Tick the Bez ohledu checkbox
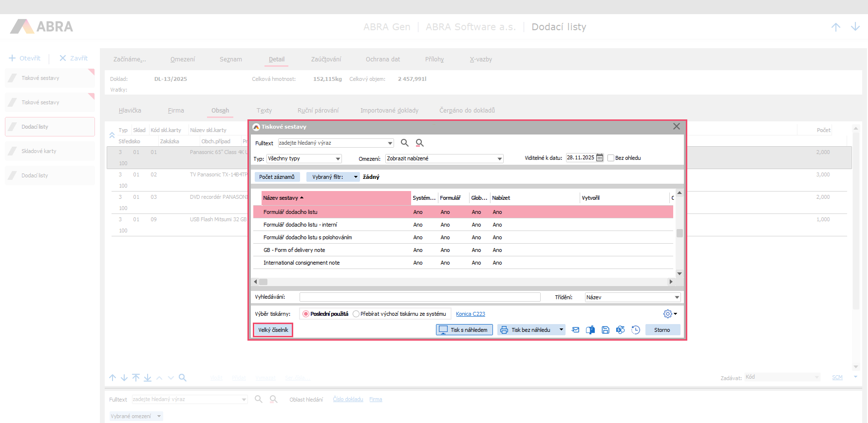This screenshot has width=868, height=423. (x=610, y=158)
